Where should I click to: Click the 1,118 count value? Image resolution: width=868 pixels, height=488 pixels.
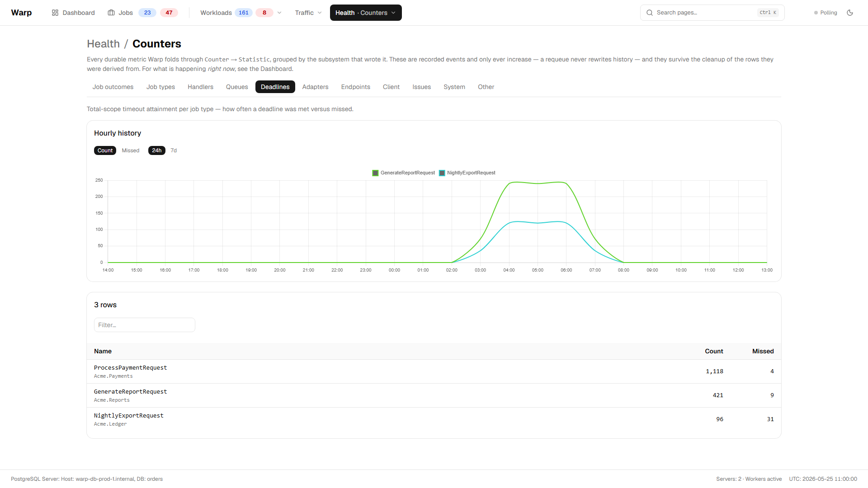tap(714, 371)
